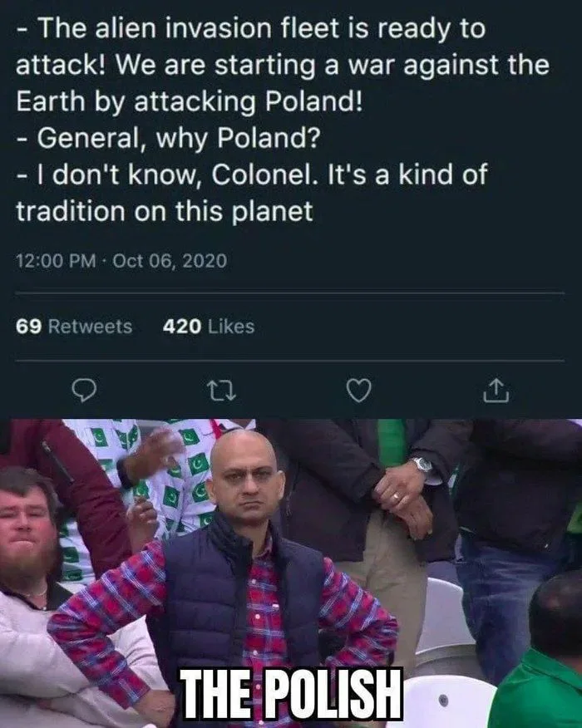Open the 420 Likes list
The width and height of the screenshot is (582, 728).
pyautogui.click(x=209, y=327)
